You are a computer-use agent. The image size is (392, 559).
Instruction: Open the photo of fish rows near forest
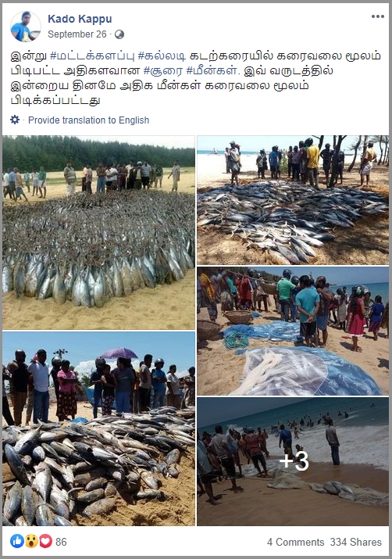pyautogui.click(x=98, y=232)
